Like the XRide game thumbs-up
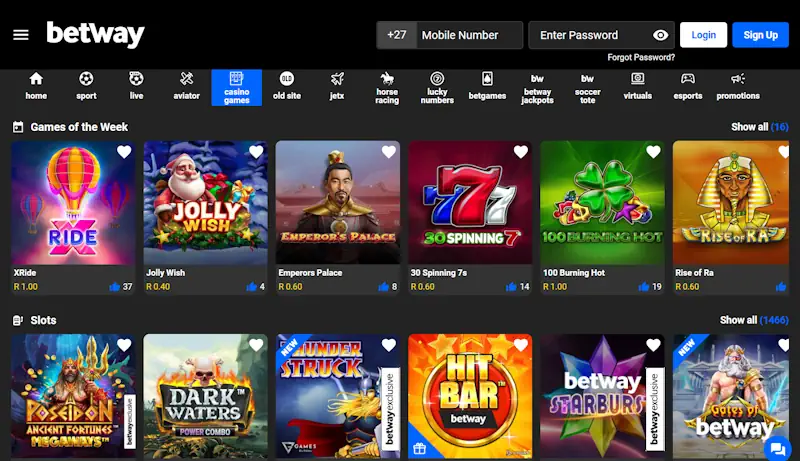 tap(115, 287)
